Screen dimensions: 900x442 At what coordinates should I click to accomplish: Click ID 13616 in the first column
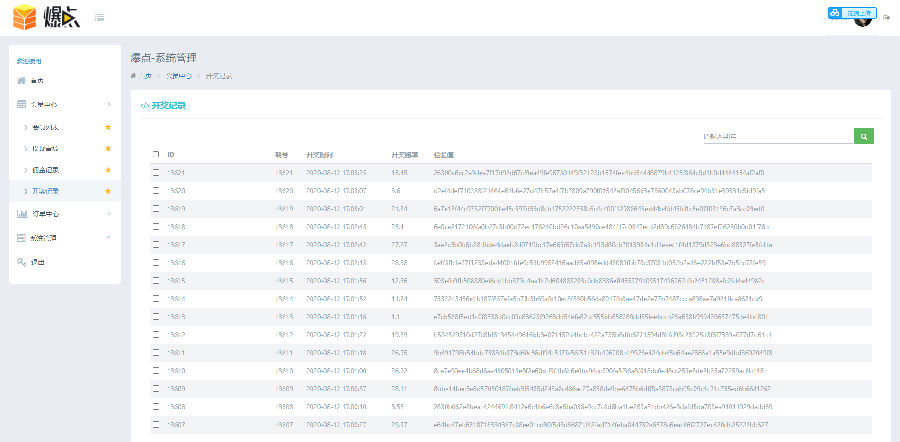click(x=176, y=263)
